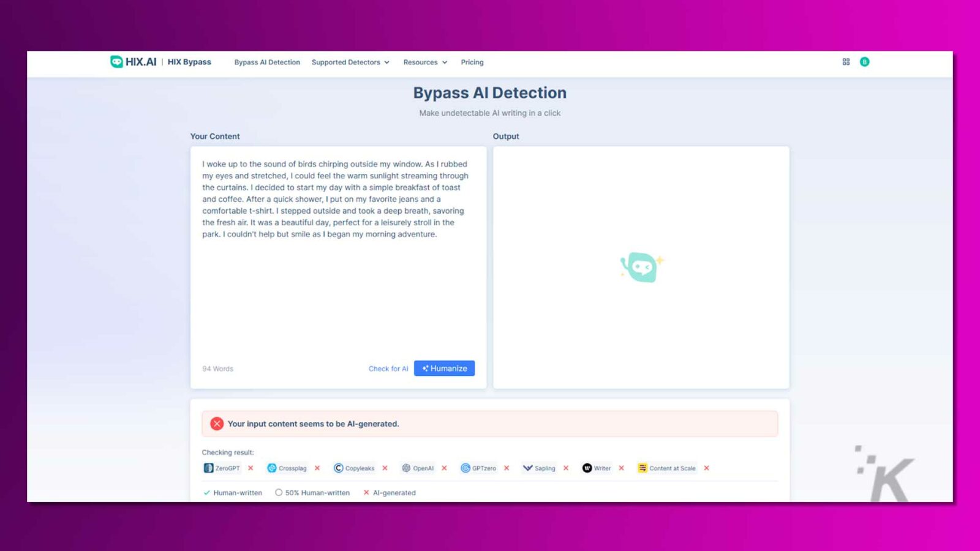Image resolution: width=980 pixels, height=551 pixels.
Task: Click the robot mascot in Output panel
Action: tap(641, 267)
